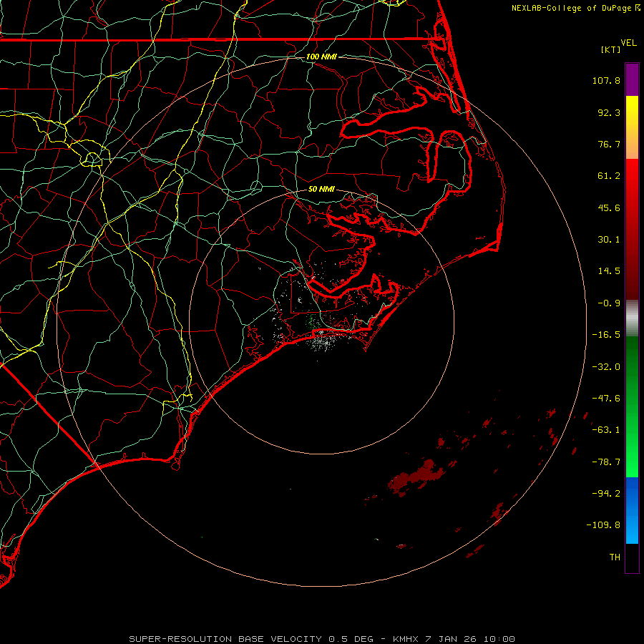
Task: Click the 50 NMI range ring label
Action: pyautogui.click(x=321, y=190)
